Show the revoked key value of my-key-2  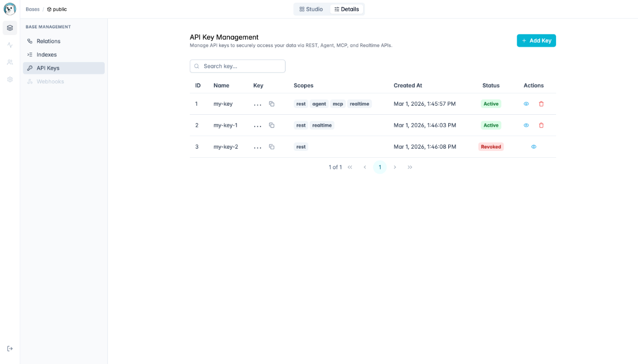click(x=533, y=146)
